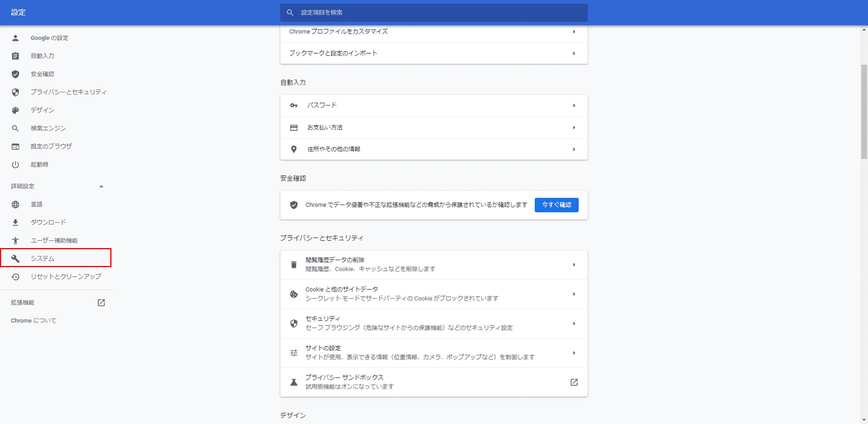Viewport: 868px width, 424px height.
Task: Open 住所やその他の情報 via its arrow
Action: [x=574, y=149]
